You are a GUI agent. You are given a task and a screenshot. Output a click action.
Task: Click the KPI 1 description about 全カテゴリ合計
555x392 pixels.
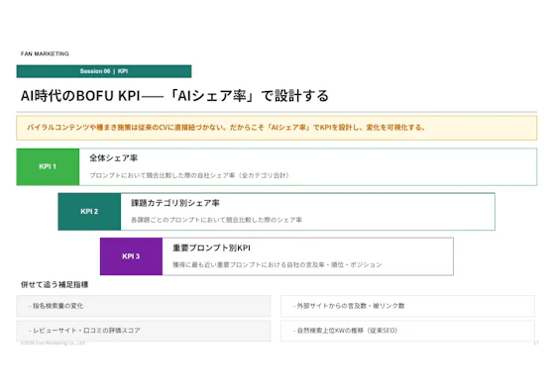point(189,175)
